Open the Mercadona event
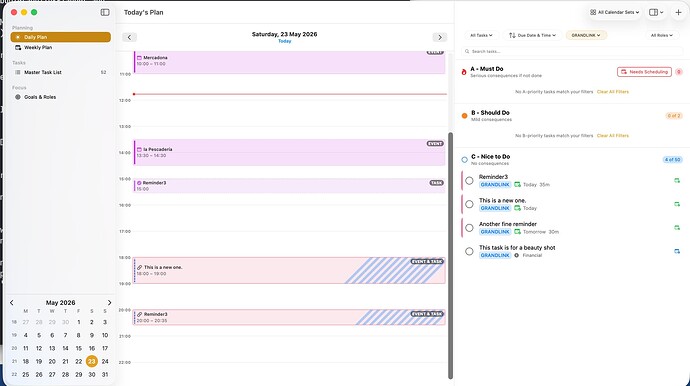690x386 pixels. [x=289, y=62]
